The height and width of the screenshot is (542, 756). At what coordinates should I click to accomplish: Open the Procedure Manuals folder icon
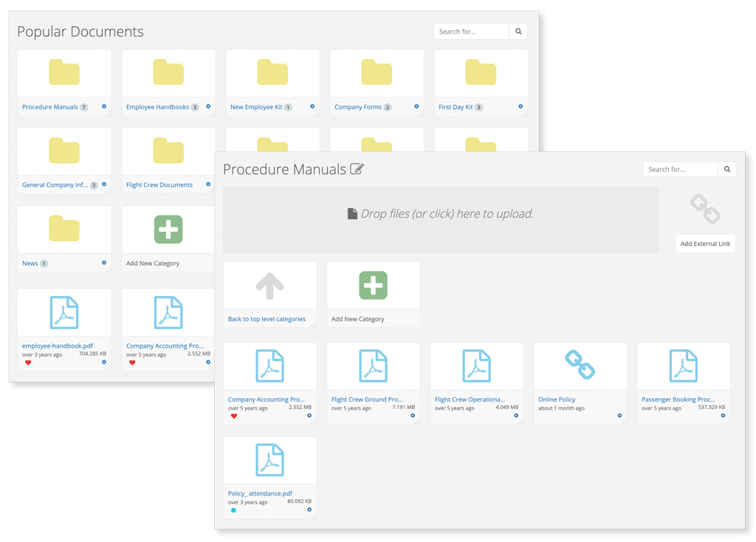pyautogui.click(x=64, y=72)
